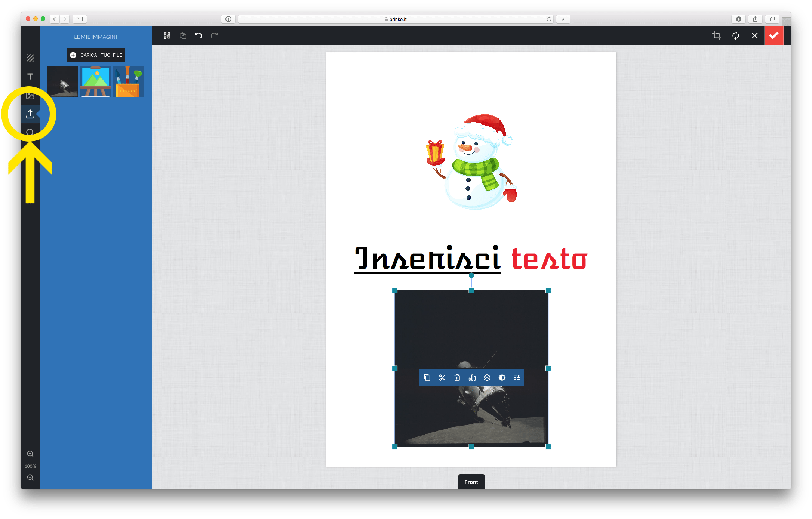
Task: Open Safari share menu
Action: pyautogui.click(x=756, y=19)
